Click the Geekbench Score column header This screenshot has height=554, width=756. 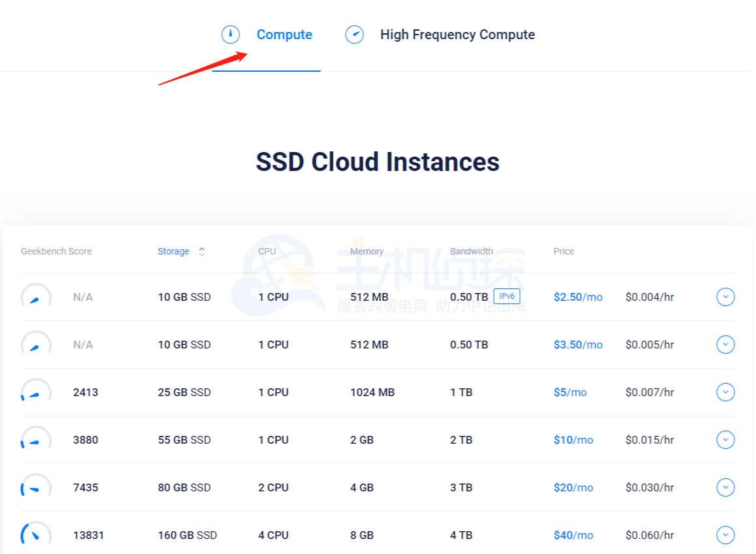tap(58, 251)
